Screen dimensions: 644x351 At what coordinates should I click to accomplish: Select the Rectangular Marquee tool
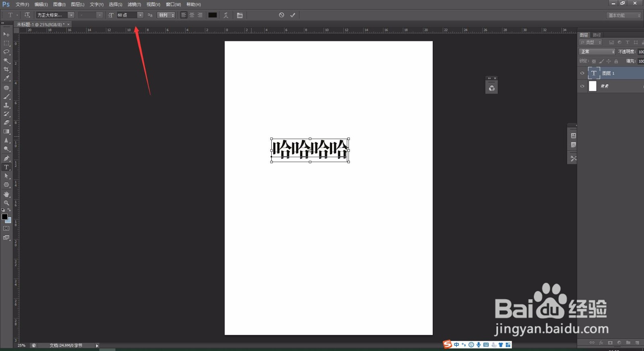(6, 43)
